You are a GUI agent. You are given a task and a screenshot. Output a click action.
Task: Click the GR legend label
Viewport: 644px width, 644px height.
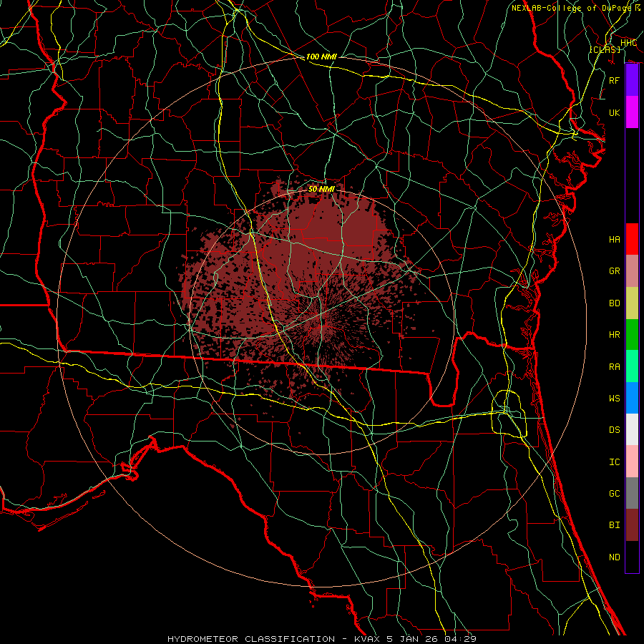615,271
